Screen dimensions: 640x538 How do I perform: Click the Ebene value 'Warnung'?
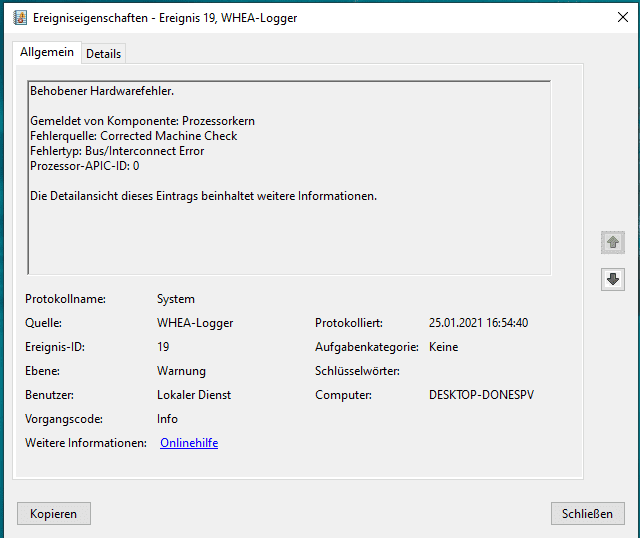(x=182, y=371)
